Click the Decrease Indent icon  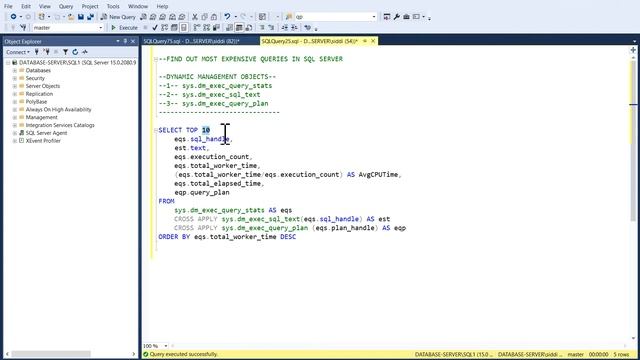click(x=284, y=28)
